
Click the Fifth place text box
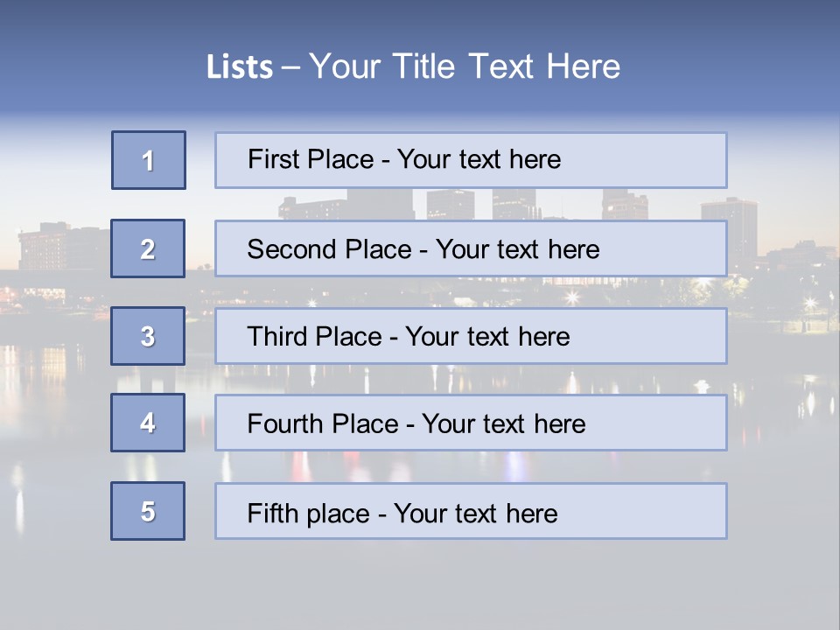tap(471, 511)
